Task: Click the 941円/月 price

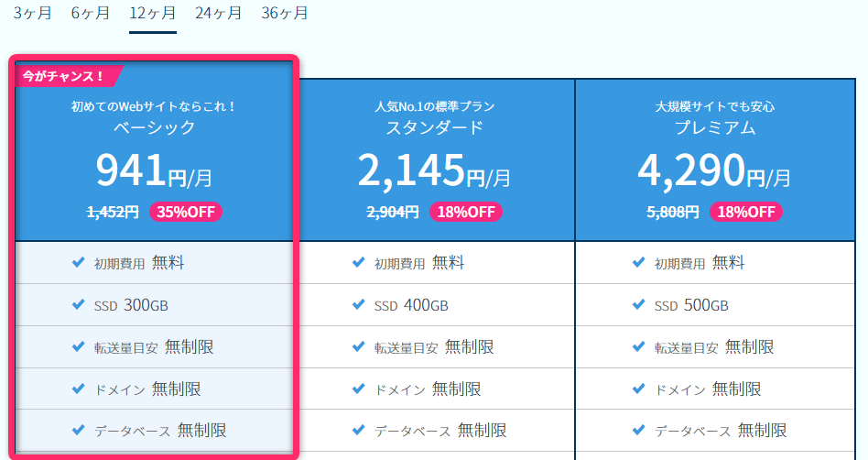Action: click(154, 170)
